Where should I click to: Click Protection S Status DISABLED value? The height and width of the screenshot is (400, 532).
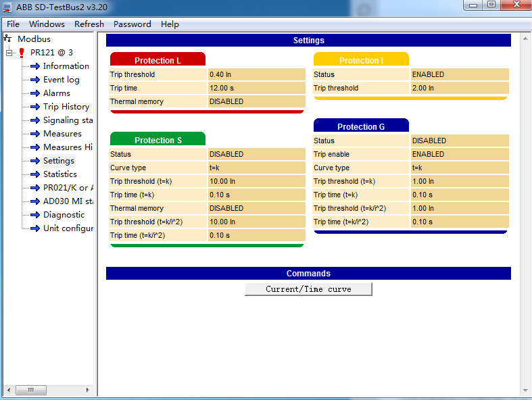(256, 154)
